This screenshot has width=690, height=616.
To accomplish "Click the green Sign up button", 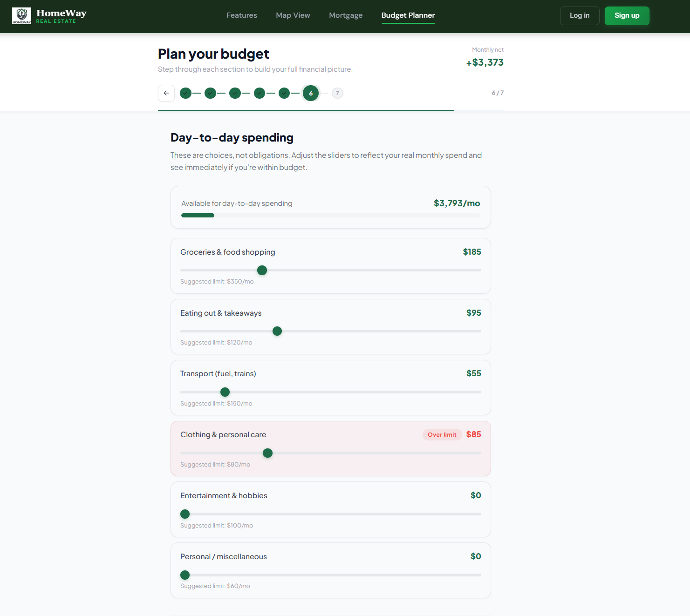I will [x=627, y=16].
